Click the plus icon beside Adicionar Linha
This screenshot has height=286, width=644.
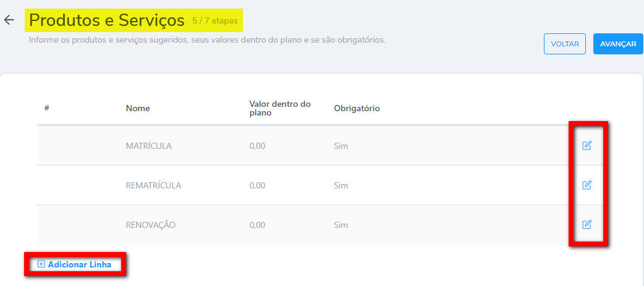pyautogui.click(x=41, y=264)
